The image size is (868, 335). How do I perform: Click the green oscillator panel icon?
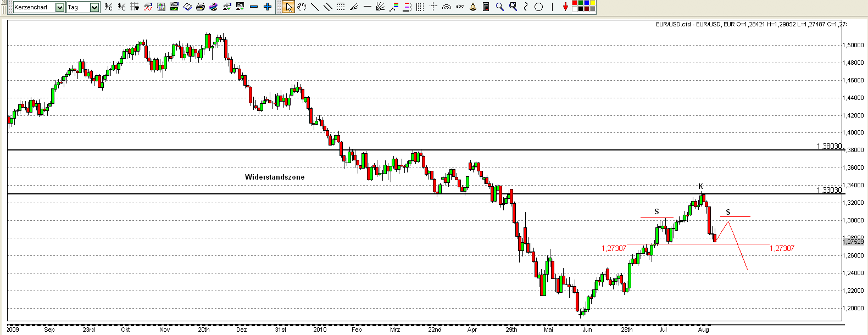(x=174, y=7)
